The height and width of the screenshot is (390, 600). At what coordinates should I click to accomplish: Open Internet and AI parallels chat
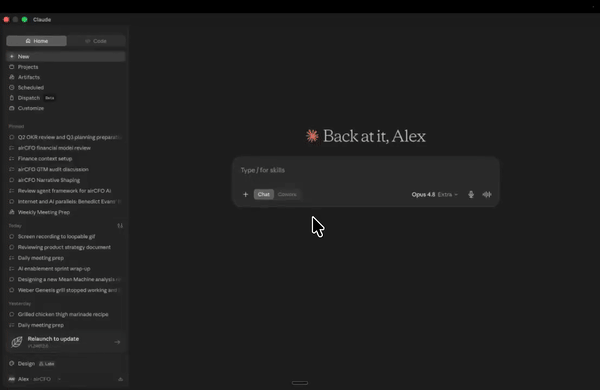[x=66, y=201]
